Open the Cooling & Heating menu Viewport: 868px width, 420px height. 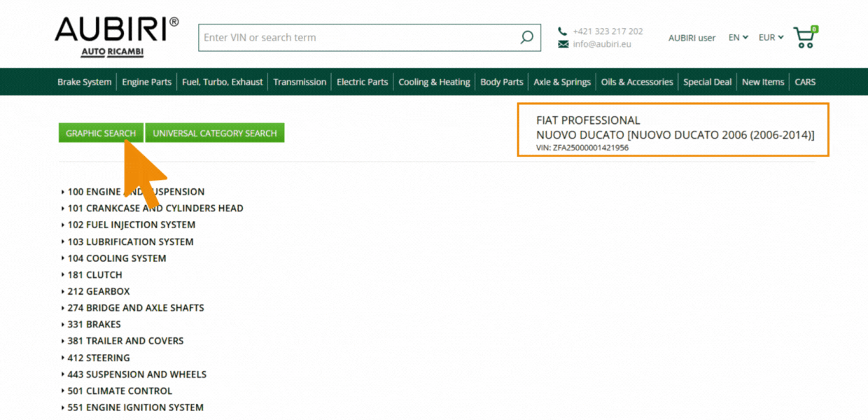click(x=434, y=82)
